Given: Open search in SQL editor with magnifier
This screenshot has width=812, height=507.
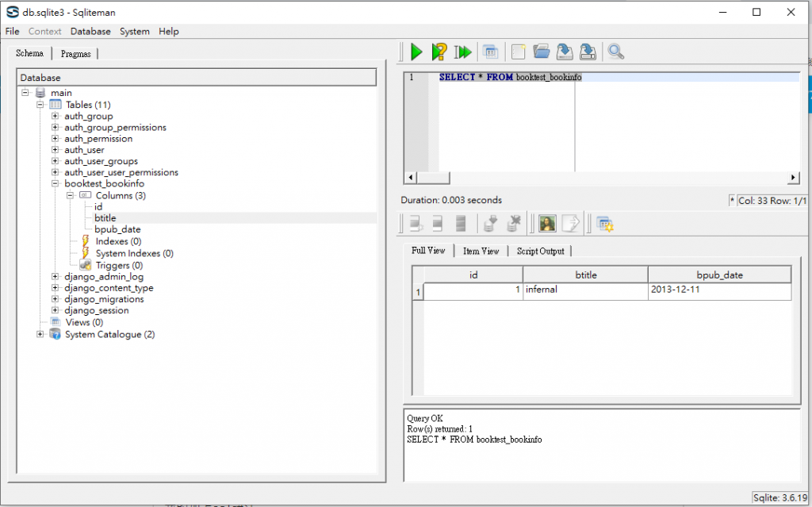Looking at the screenshot, I should click(x=615, y=52).
